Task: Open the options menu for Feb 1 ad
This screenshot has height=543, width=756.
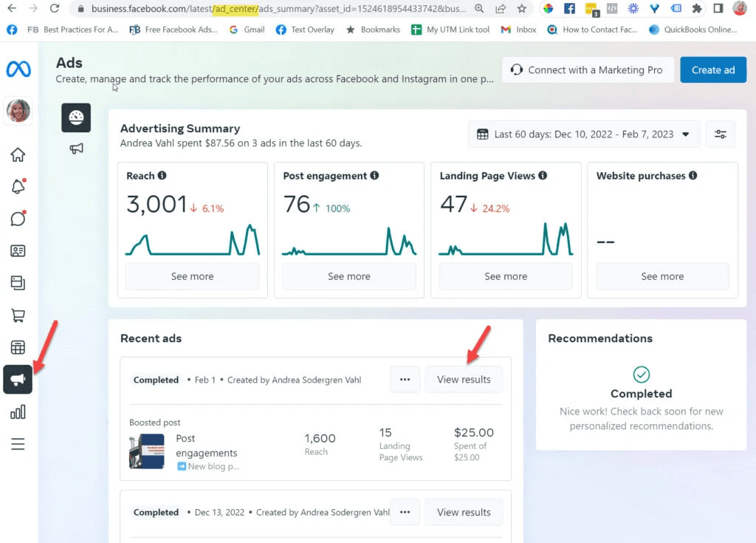Action: click(405, 380)
